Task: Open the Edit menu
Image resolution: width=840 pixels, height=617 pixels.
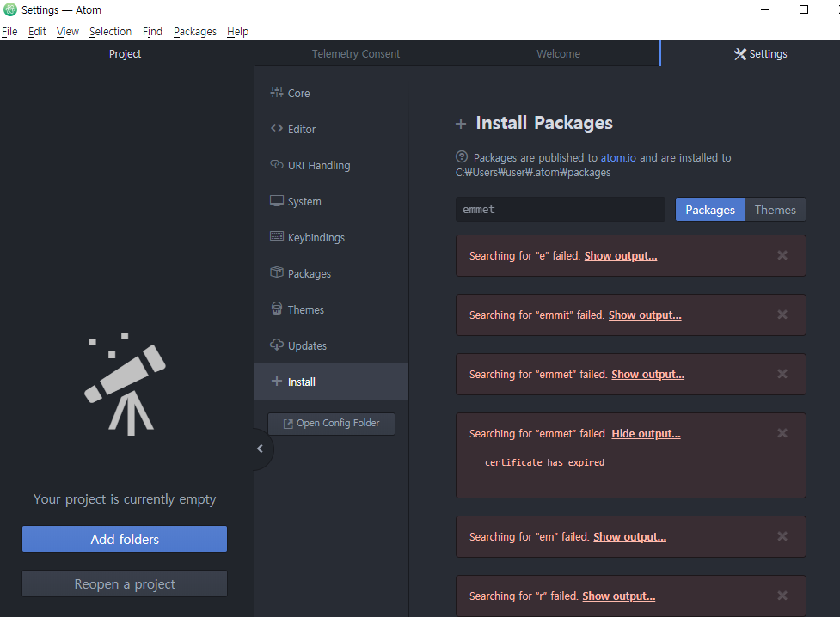Action: click(x=37, y=32)
